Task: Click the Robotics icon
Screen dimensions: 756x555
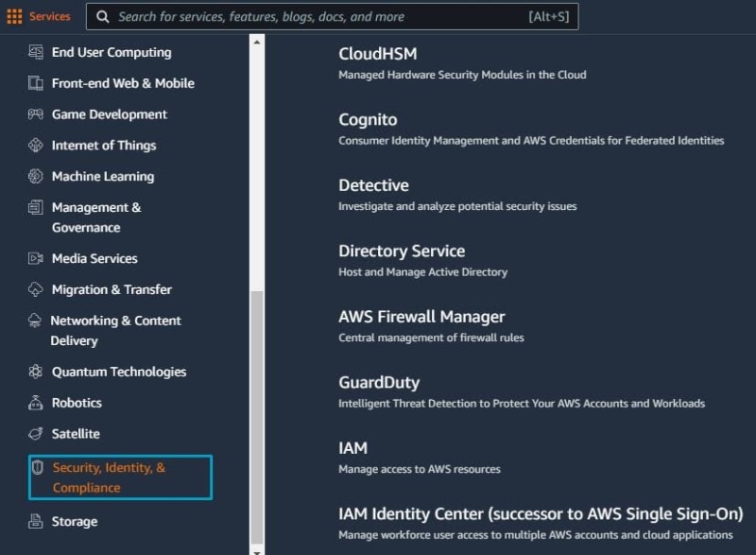Action: pyautogui.click(x=36, y=403)
